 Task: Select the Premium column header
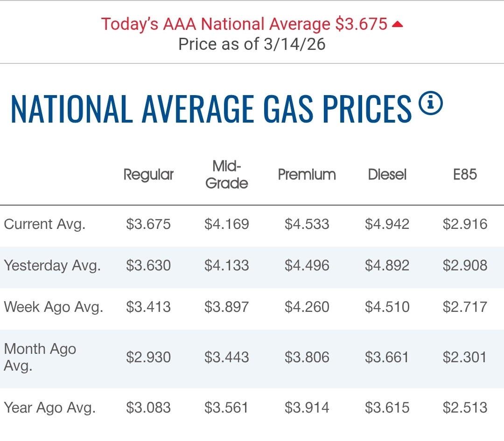(307, 175)
